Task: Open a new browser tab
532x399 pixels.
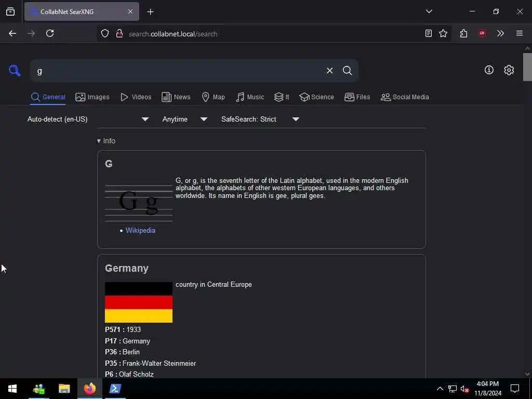Action: pyautogui.click(x=150, y=12)
